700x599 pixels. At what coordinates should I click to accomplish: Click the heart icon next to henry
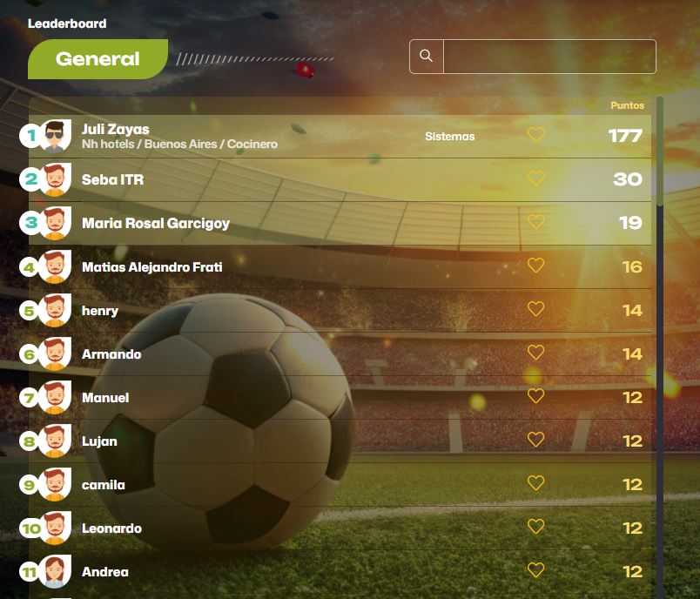tap(535, 309)
